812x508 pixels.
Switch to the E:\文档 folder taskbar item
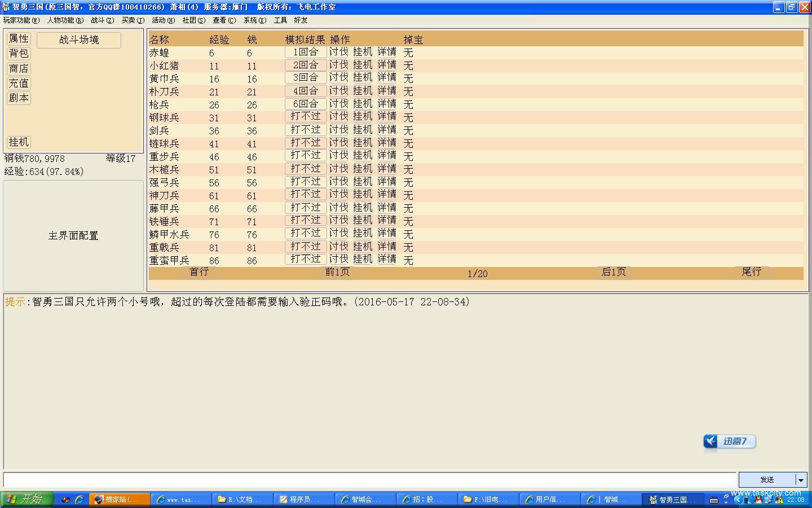click(x=242, y=500)
